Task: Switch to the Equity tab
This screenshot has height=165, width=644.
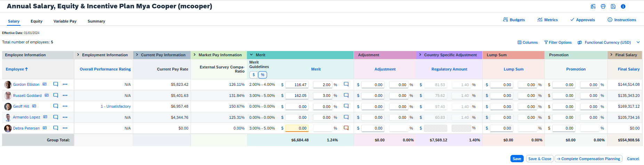Action: point(37,21)
